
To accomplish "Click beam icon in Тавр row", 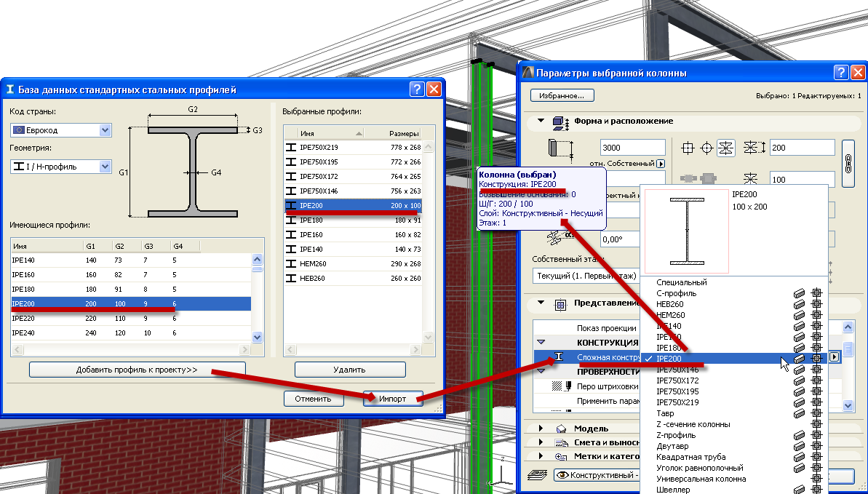I will coord(799,413).
